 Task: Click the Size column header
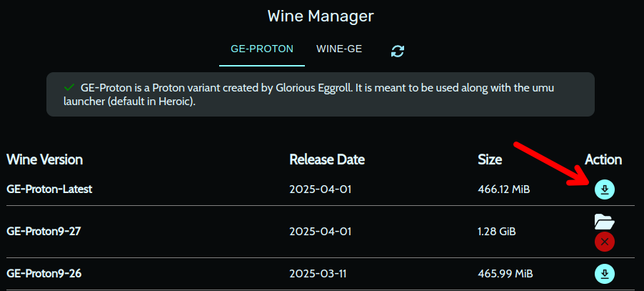(x=490, y=159)
